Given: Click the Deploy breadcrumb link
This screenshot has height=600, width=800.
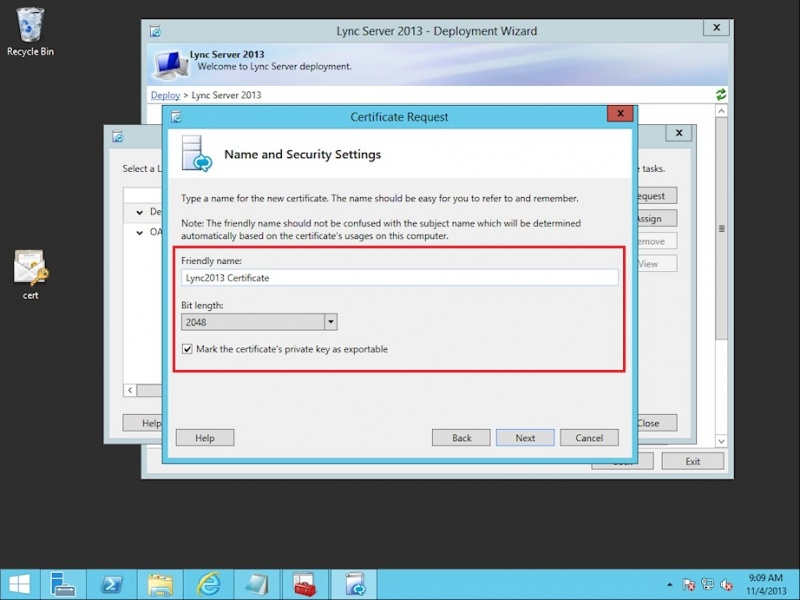Looking at the screenshot, I should [165, 95].
